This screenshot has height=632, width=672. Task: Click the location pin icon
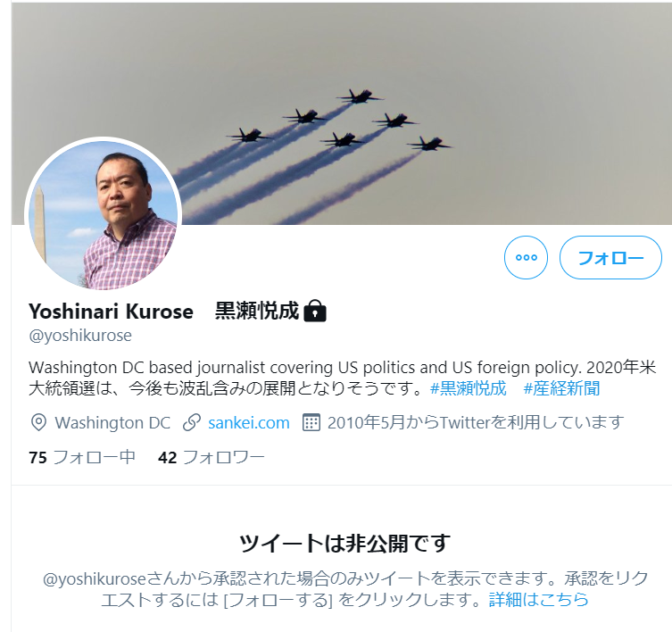click(x=38, y=423)
